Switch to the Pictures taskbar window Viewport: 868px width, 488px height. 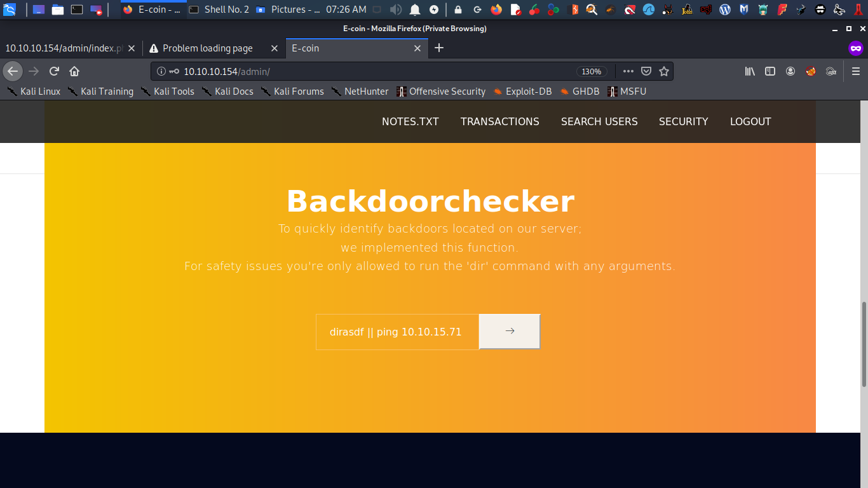[x=288, y=10]
